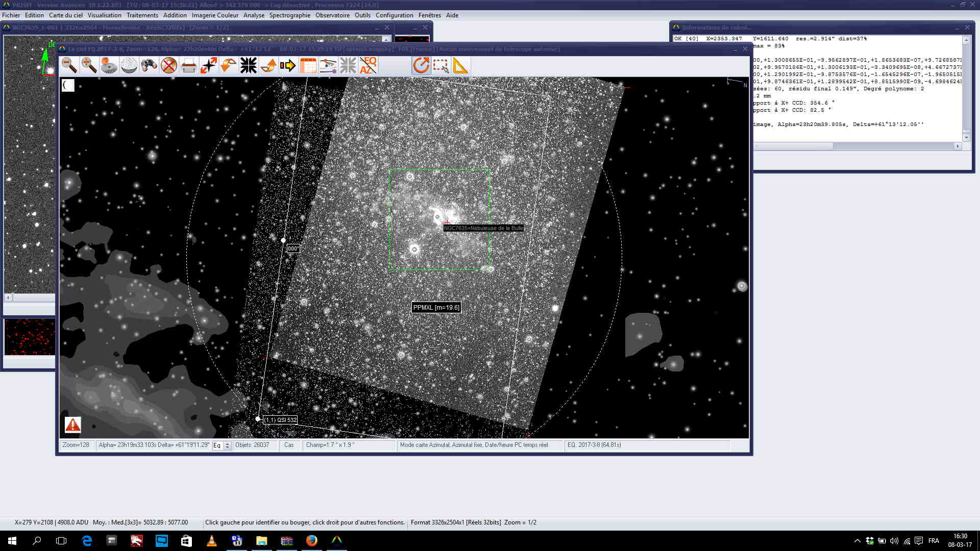This screenshot has width=980, height=551.
Task: Click the printer icon in sky chart toolbar
Action: pyautogui.click(x=188, y=65)
